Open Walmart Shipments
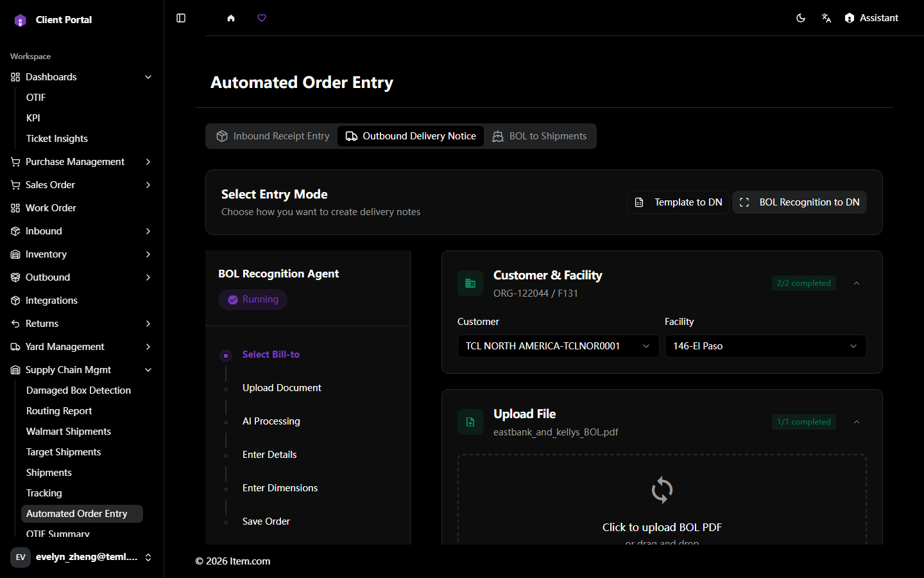This screenshot has height=578, width=924. pos(82,432)
